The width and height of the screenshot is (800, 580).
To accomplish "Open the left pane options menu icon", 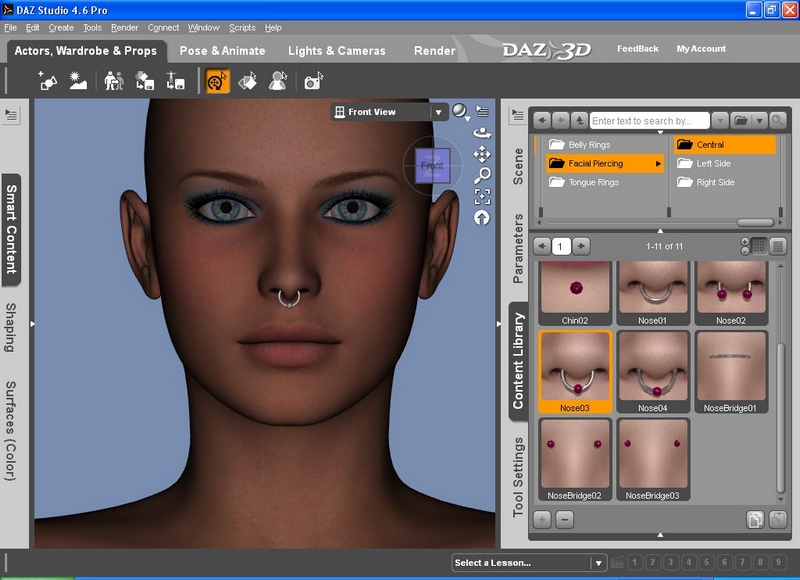I will 11,115.
